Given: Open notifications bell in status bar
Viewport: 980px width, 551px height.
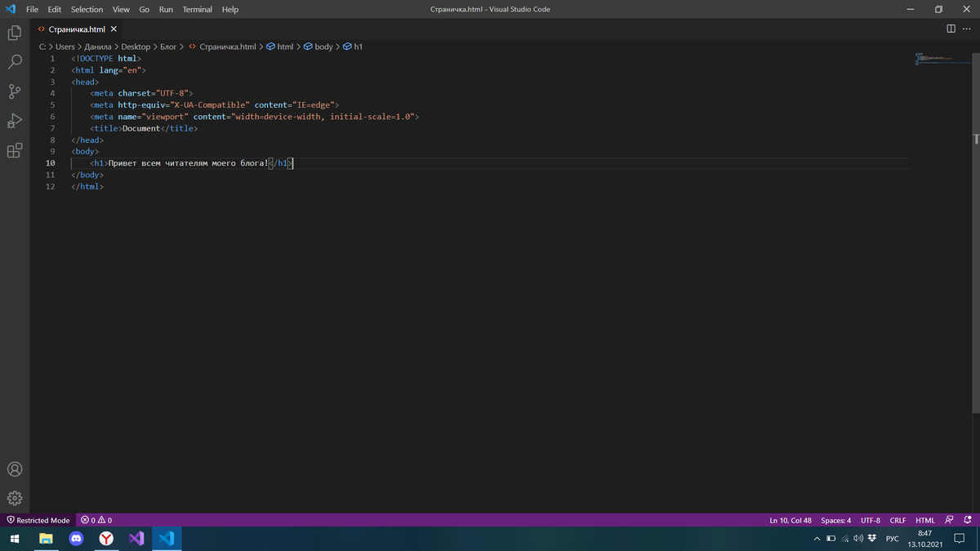Looking at the screenshot, I should point(968,520).
